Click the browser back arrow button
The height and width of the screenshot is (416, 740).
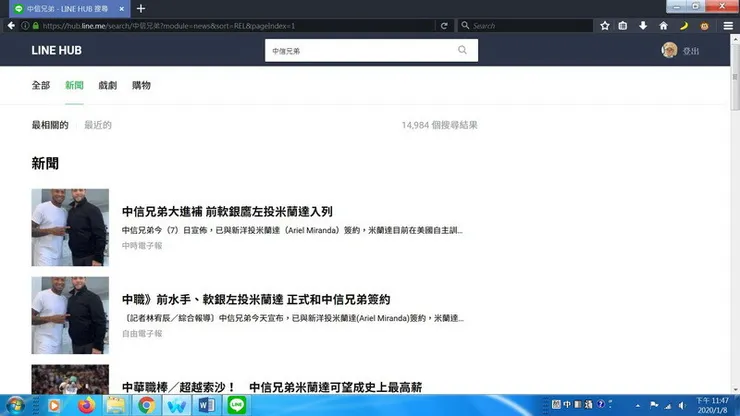[x=11, y=25]
